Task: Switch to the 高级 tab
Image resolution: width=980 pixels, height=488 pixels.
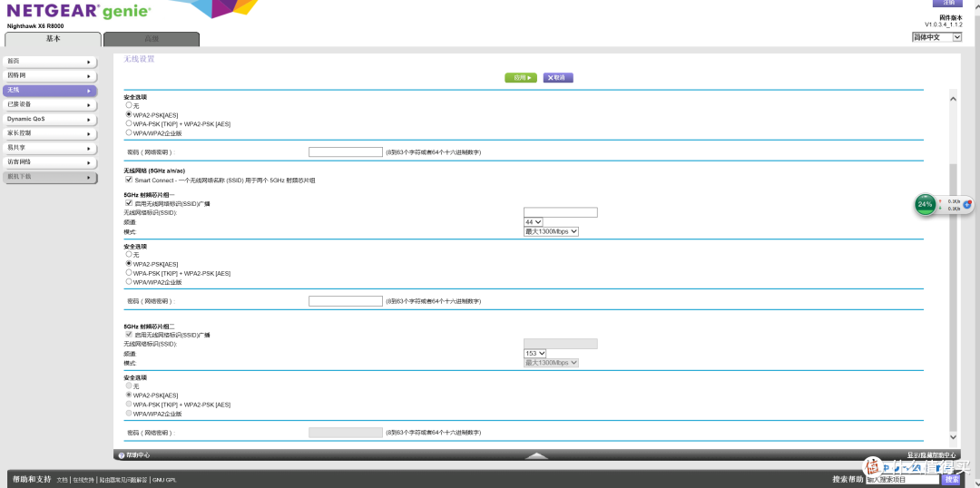Action: pyautogui.click(x=152, y=39)
